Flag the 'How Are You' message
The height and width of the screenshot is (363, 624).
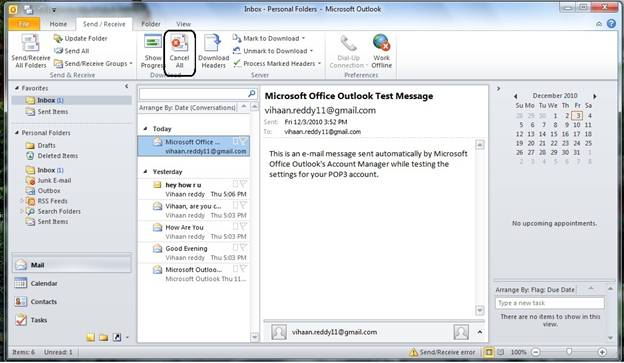[243, 226]
